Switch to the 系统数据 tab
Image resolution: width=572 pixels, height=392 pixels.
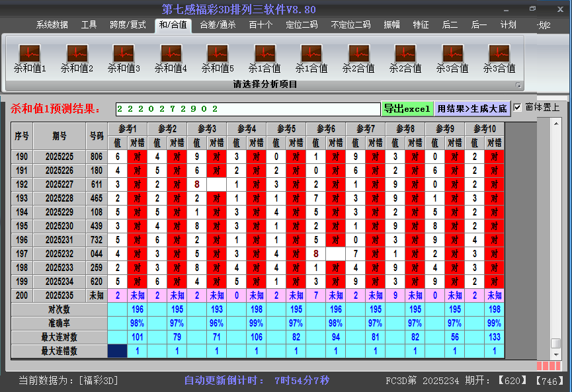coord(52,25)
